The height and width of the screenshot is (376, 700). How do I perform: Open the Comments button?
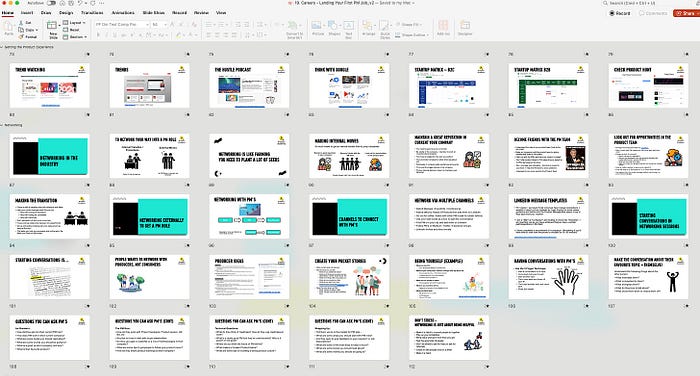pyautogui.click(x=653, y=13)
